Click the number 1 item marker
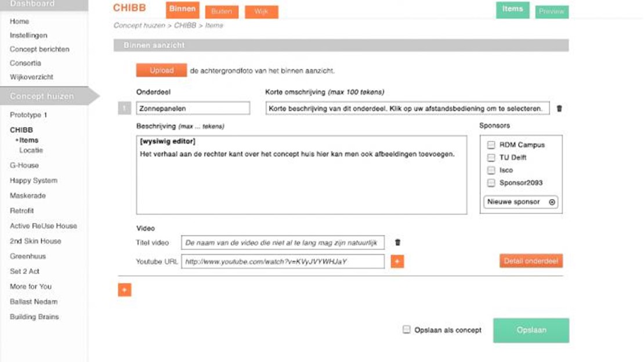 [x=125, y=108]
